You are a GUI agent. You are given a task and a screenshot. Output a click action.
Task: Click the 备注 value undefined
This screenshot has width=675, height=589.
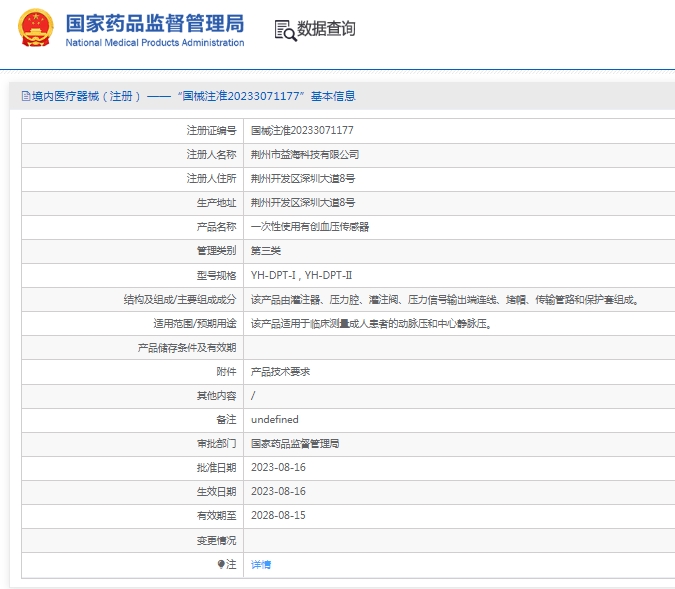coord(275,419)
